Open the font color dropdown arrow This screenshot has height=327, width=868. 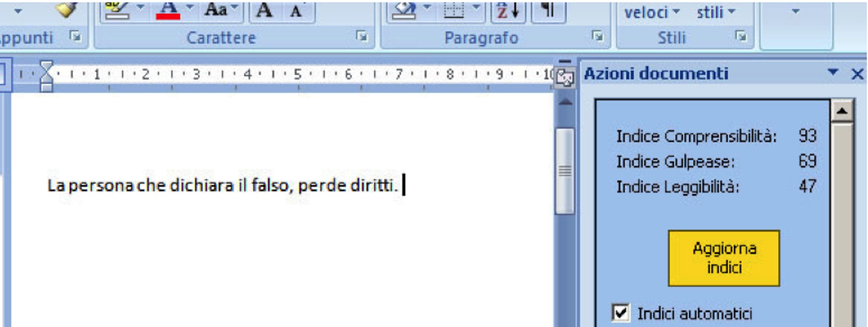pyautogui.click(x=190, y=7)
